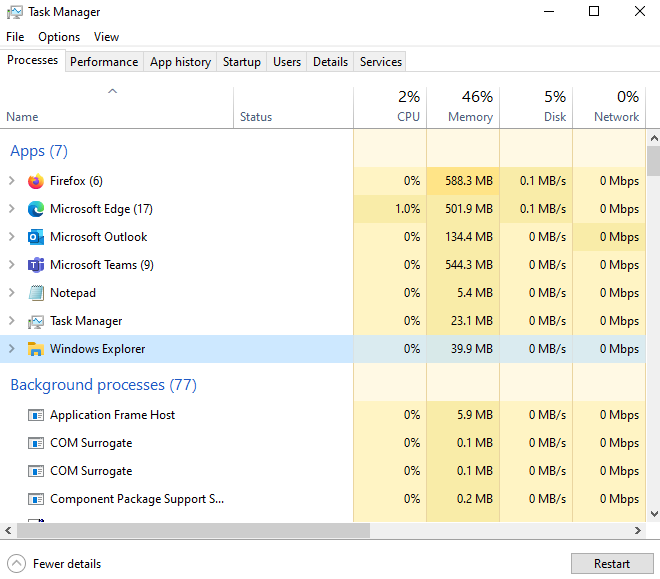Click the Windows Explorer folder icon
660x579 pixels.
(36, 349)
